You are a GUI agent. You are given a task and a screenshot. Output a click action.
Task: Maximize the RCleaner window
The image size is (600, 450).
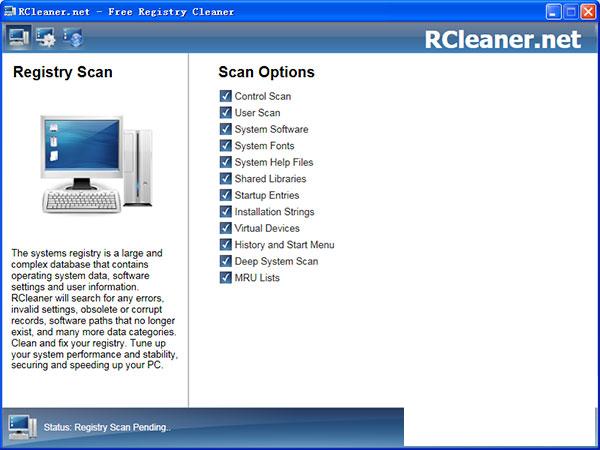click(x=571, y=11)
